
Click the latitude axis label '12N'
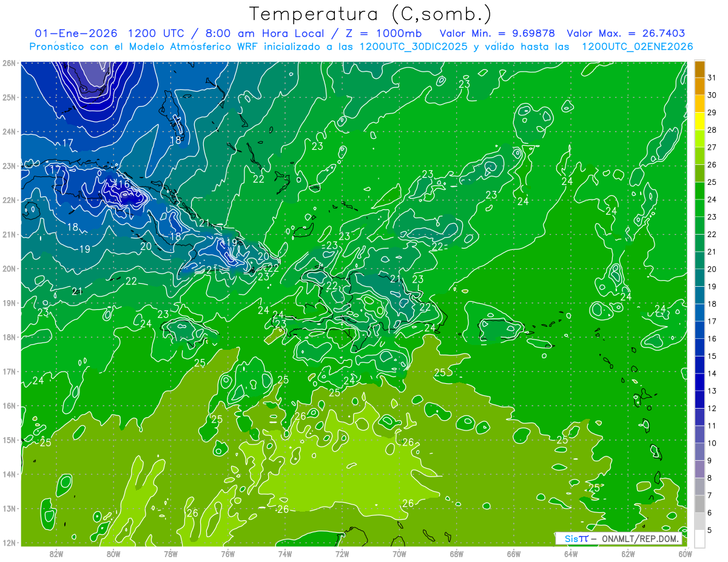[9, 543]
